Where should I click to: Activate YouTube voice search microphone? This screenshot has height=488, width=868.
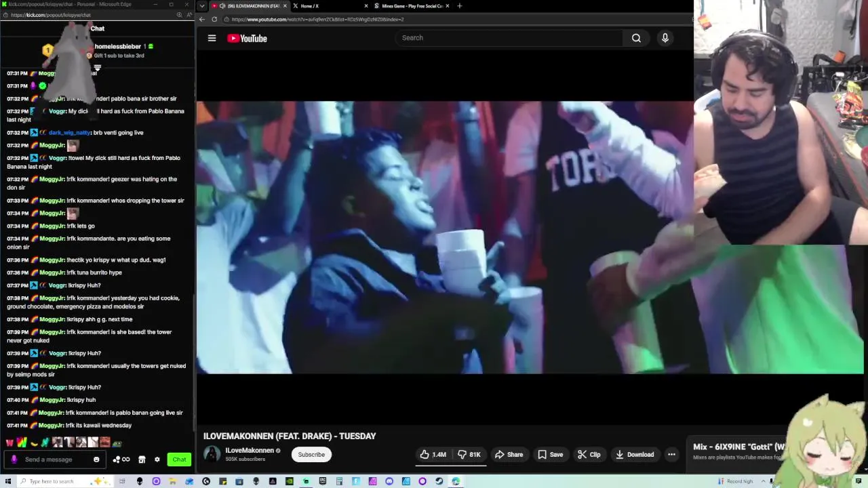point(665,38)
